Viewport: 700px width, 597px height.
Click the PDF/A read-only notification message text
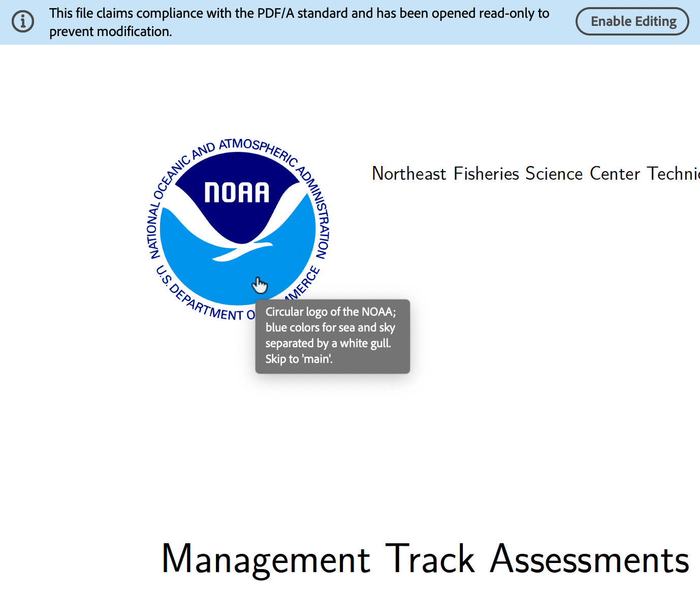pos(299,22)
